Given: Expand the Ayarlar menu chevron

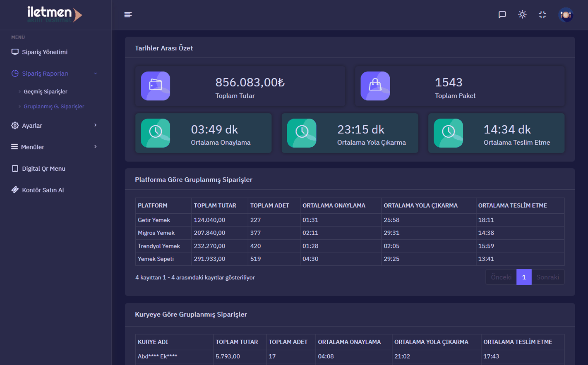Looking at the screenshot, I should 96,125.
